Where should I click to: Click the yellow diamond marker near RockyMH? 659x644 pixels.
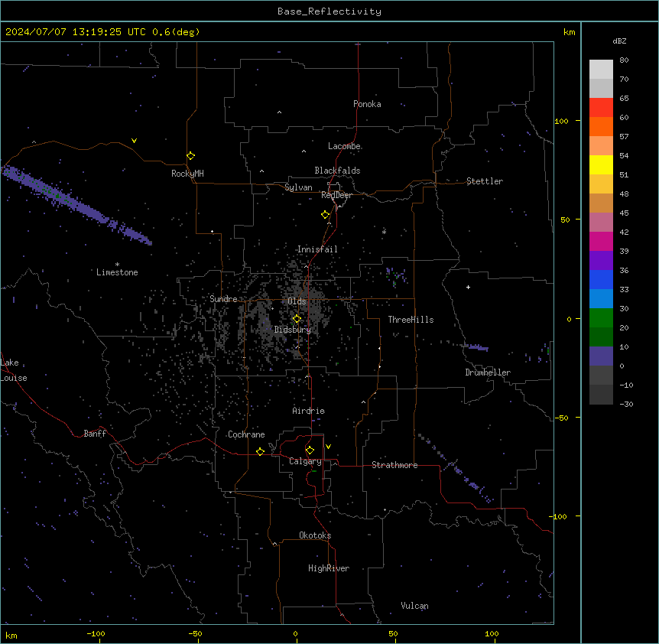(190, 156)
